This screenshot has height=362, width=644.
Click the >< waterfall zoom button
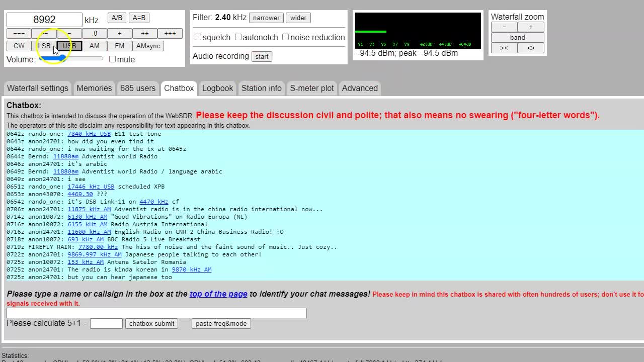[x=504, y=48]
